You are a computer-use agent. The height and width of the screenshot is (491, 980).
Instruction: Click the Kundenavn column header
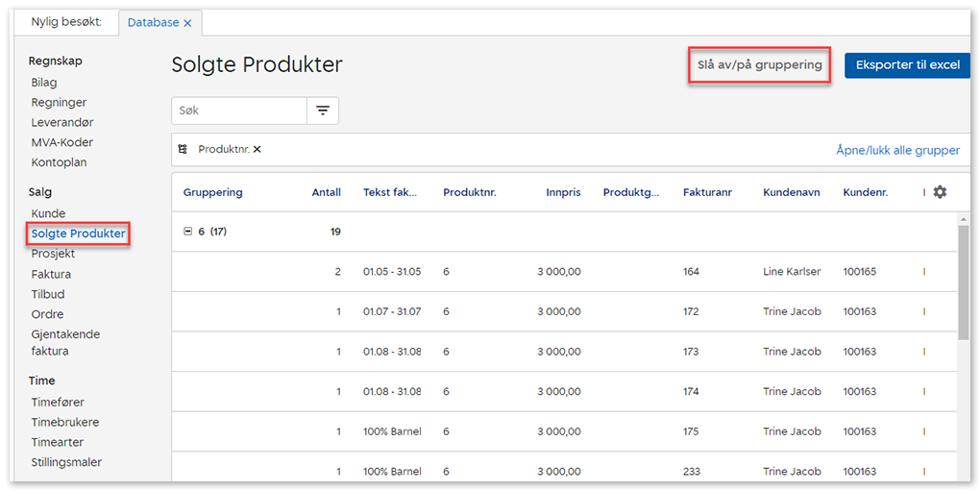[x=791, y=192]
